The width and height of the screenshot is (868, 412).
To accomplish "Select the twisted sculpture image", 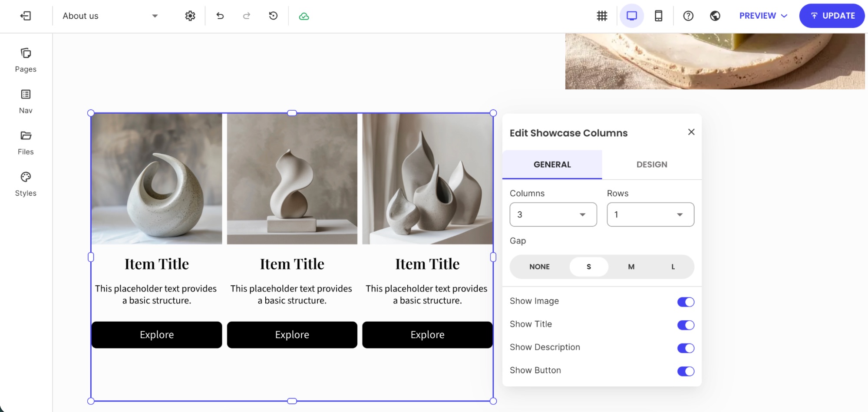I will point(292,179).
